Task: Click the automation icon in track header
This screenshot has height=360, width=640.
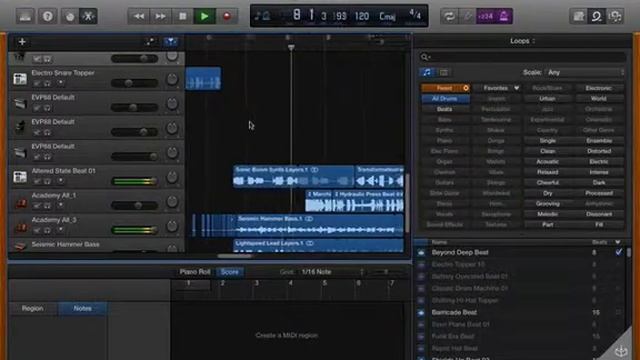Action: pos(150,41)
